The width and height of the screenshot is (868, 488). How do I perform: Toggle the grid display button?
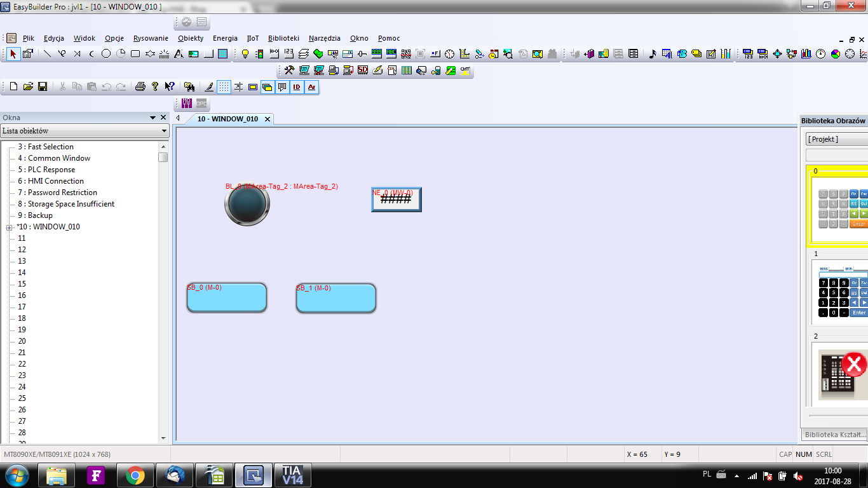pyautogui.click(x=224, y=87)
